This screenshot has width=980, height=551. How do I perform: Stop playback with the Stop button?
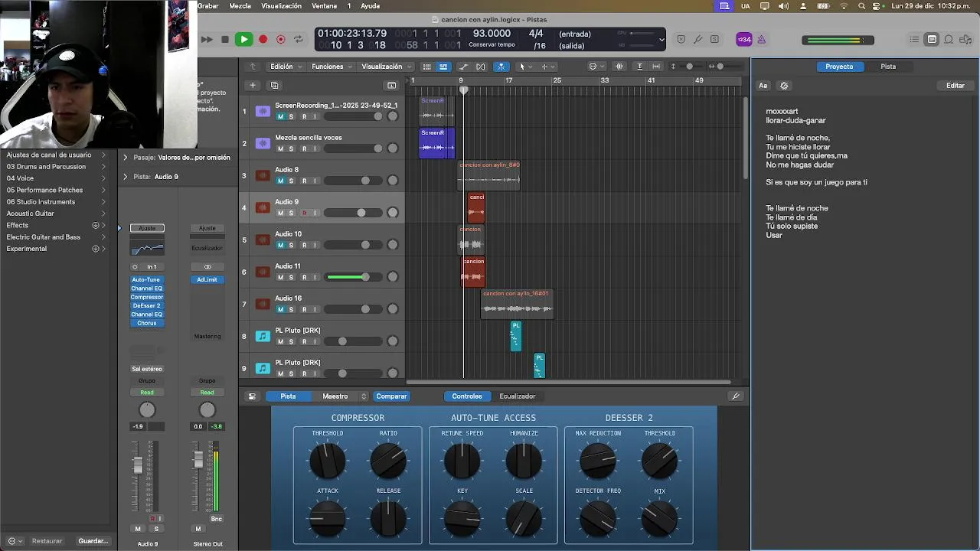(x=224, y=39)
